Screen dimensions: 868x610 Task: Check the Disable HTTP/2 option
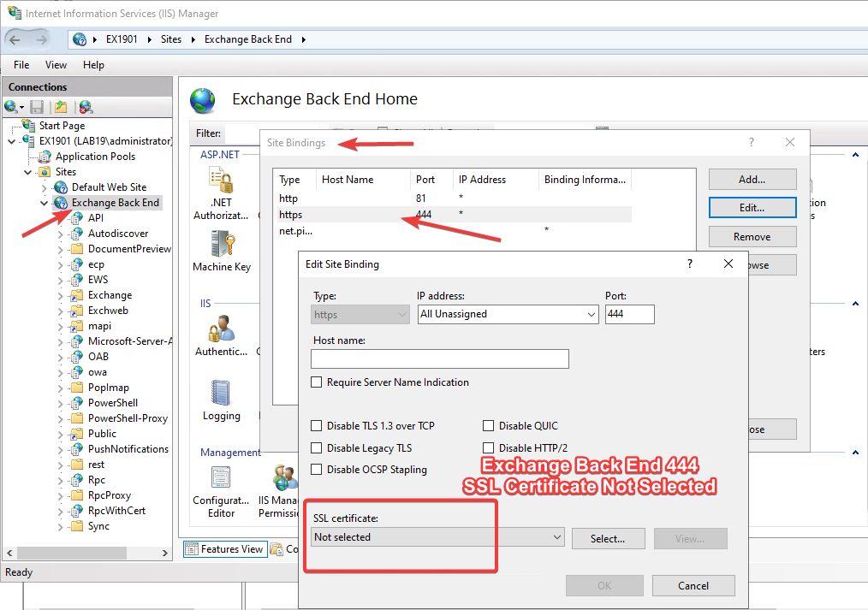[x=488, y=448]
